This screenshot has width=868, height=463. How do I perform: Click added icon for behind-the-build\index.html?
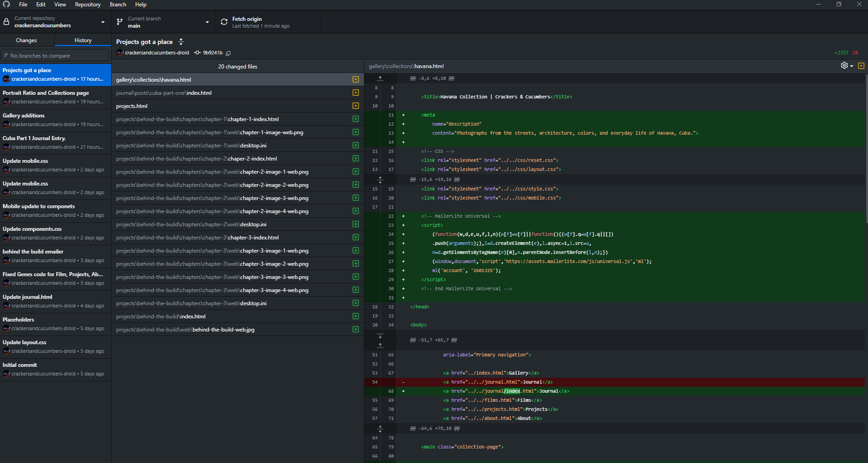pos(356,316)
